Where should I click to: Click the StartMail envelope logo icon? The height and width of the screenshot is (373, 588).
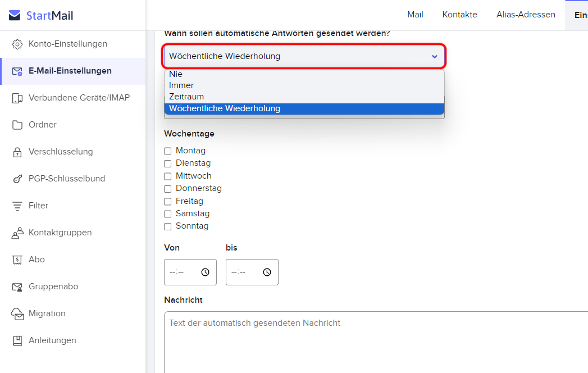[15, 15]
